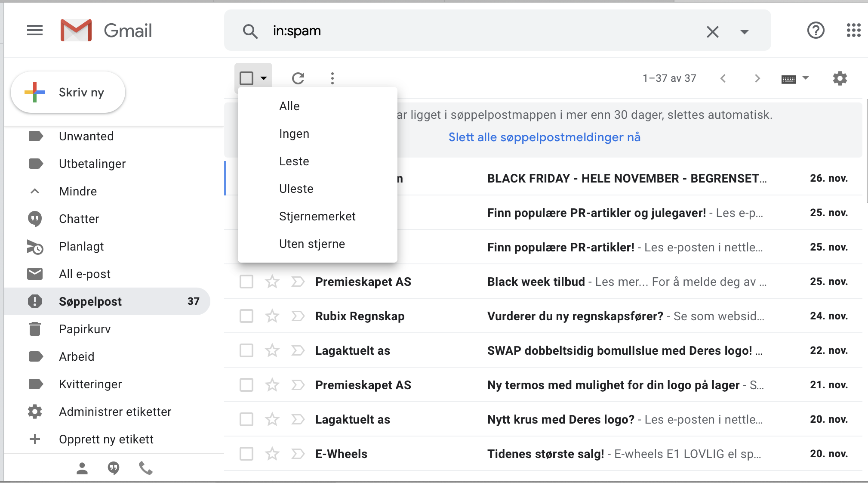The height and width of the screenshot is (483, 868).
Task: Open more actions via three-dot icon
Action: coord(332,78)
